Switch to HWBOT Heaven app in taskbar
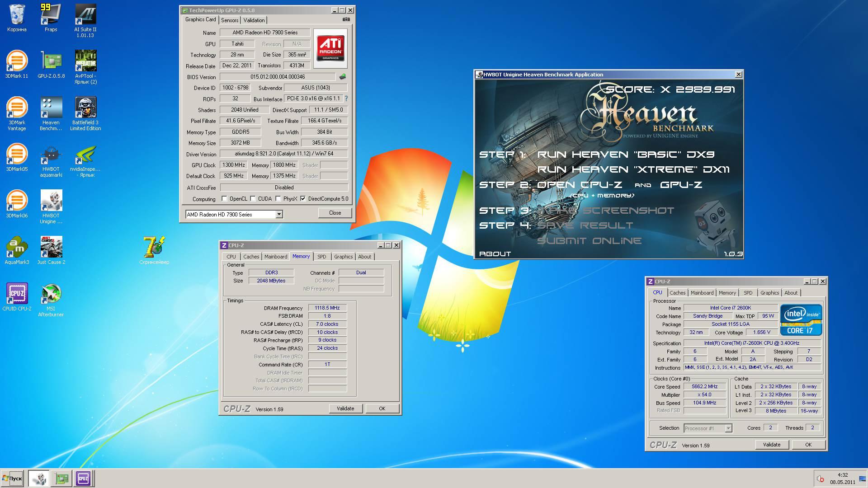The image size is (868, 488). (39, 479)
